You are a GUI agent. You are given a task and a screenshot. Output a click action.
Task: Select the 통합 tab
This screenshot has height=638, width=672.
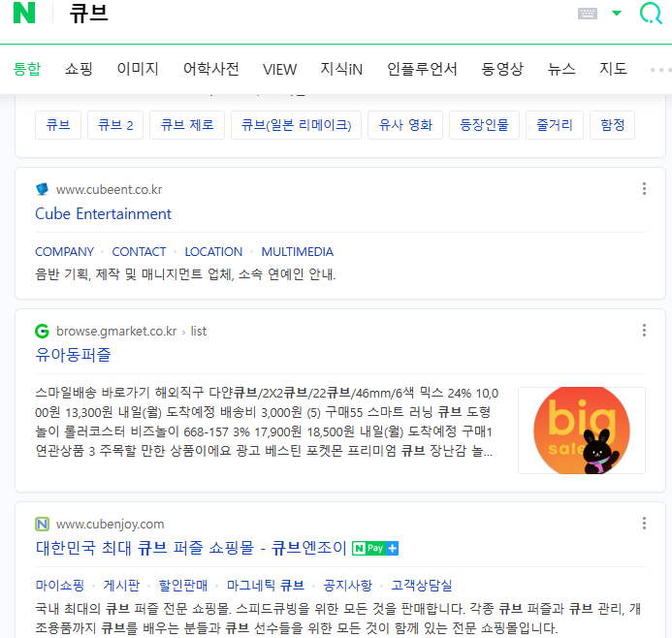coord(27,69)
